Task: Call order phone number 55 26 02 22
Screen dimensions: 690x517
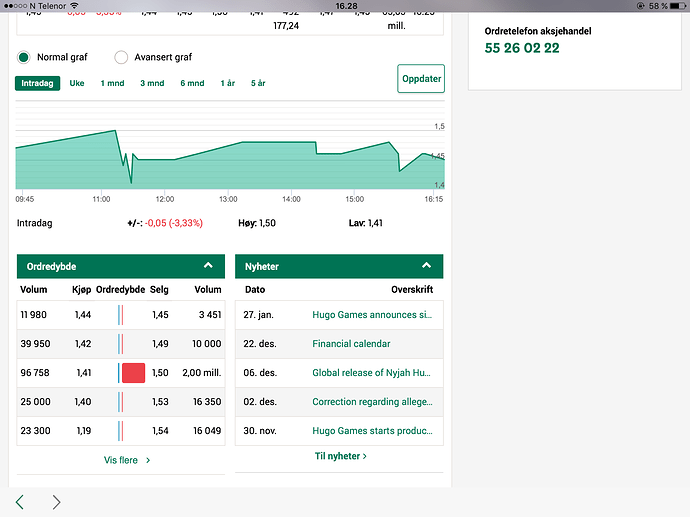Action: (x=522, y=48)
